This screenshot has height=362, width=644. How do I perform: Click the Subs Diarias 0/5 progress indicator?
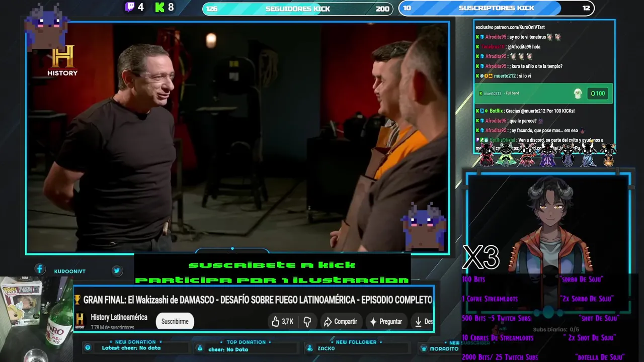click(556, 330)
